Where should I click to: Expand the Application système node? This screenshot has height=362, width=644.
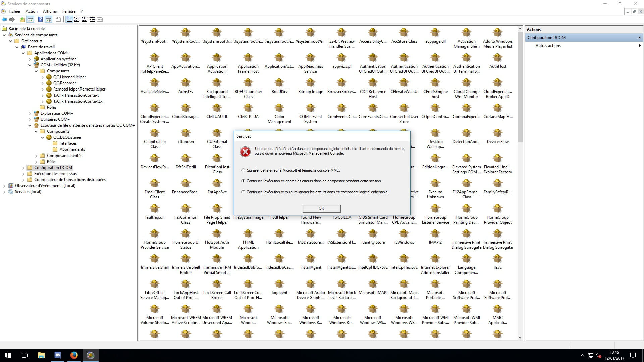[x=30, y=59]
